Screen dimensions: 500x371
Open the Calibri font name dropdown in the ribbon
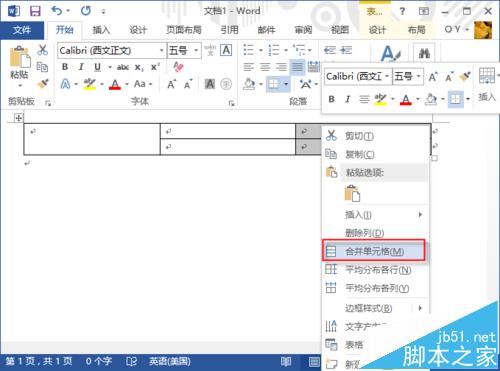(161, 50)
